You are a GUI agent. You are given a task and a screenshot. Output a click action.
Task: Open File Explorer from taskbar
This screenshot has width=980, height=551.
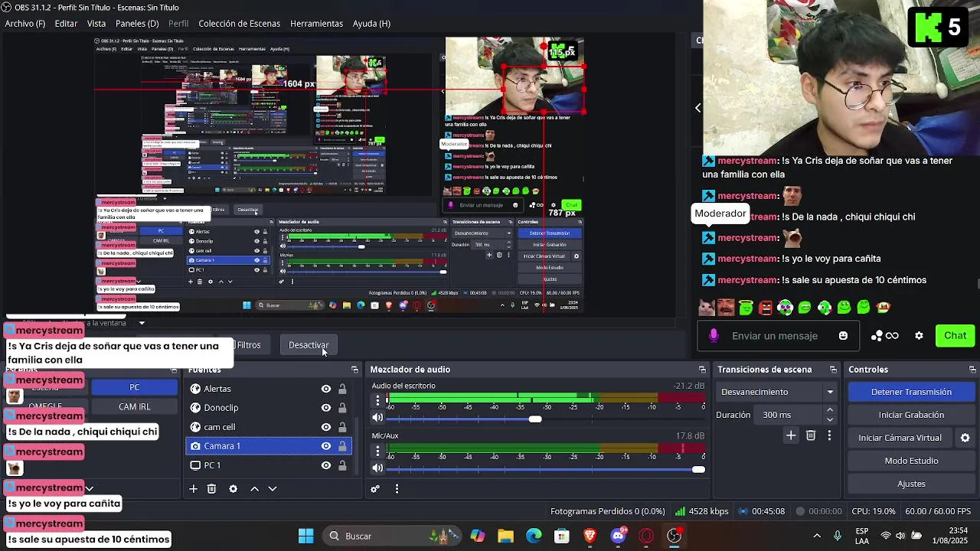505,536
